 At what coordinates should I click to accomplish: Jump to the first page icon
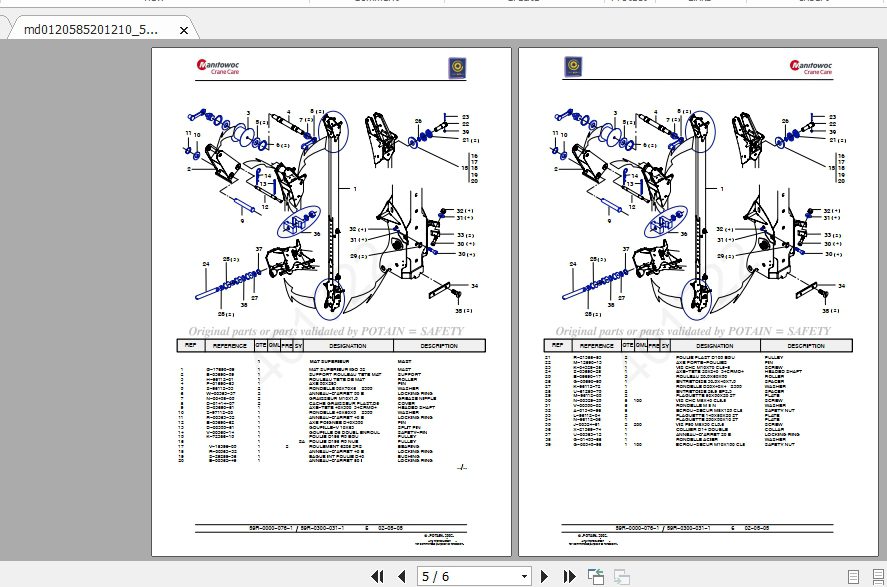(378, 577)
